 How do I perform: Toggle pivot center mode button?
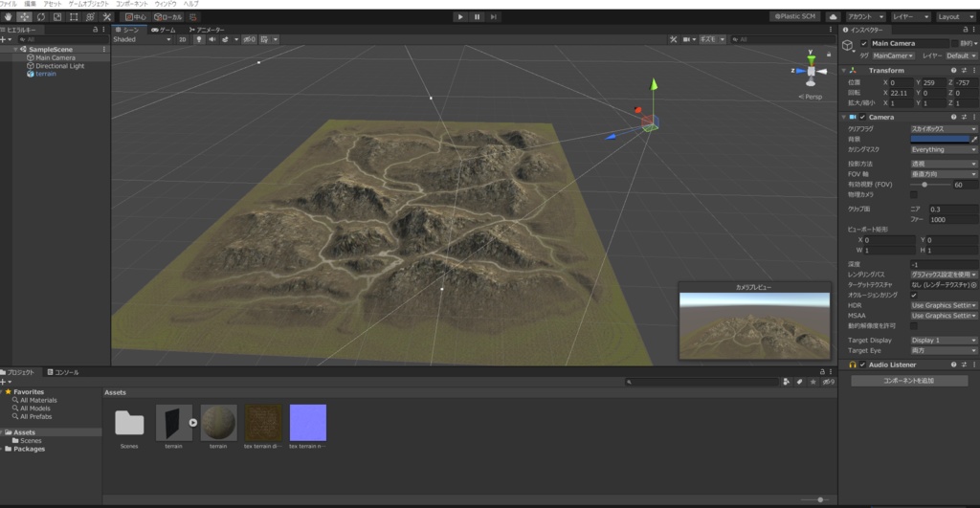(x=135, y=17)
